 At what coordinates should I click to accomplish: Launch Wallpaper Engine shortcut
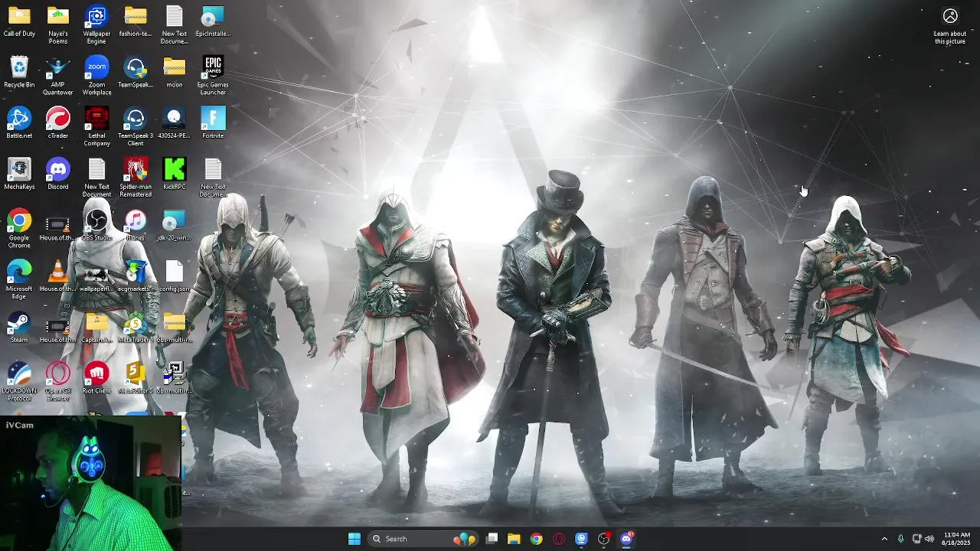(x=96, y=25)
